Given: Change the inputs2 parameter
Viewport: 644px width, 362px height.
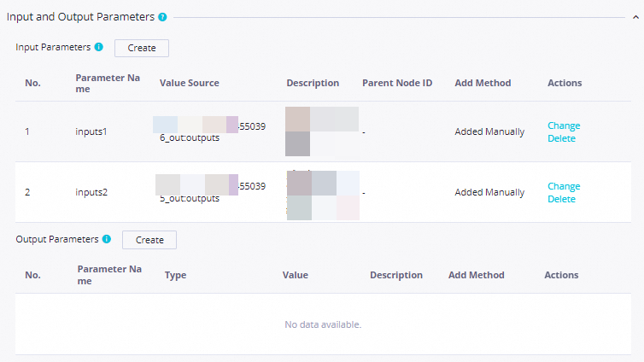Looking at the screenshot, I should (x=564, y=186).
